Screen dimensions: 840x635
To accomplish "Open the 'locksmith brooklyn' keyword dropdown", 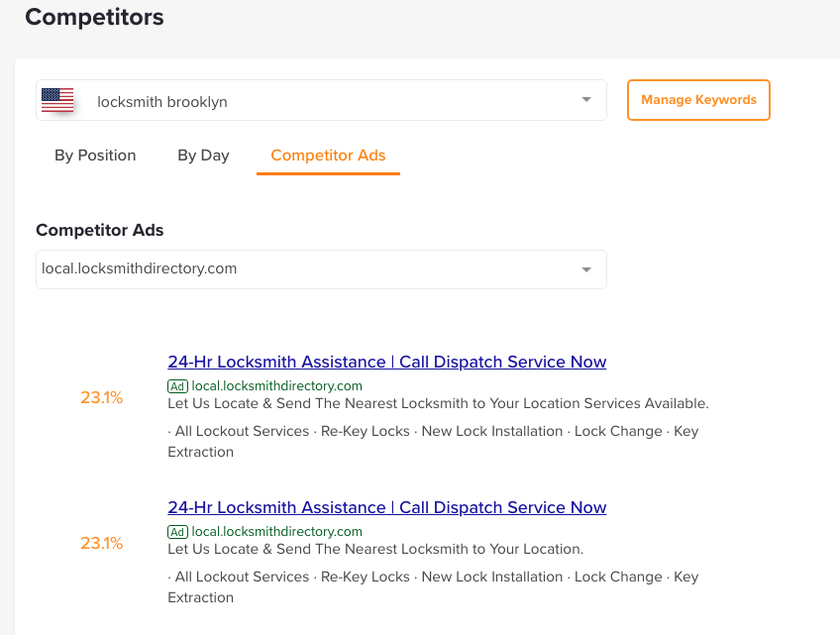I will coord(321,100).
